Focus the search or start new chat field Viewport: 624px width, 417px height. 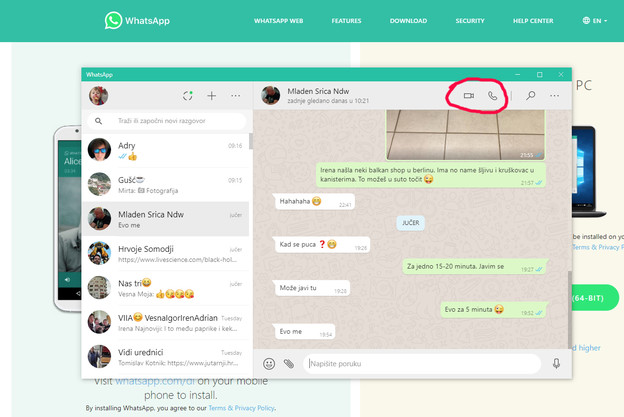(167, 121)
